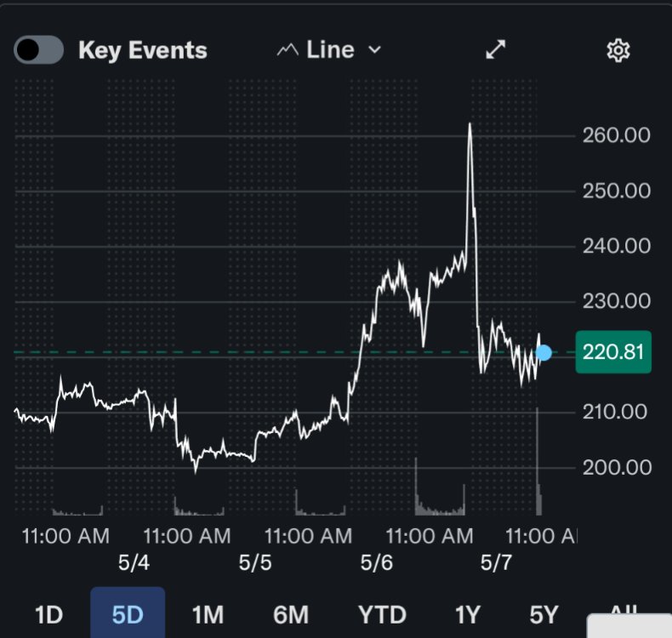Click the 5/4 date label

(x=134, y=562)
